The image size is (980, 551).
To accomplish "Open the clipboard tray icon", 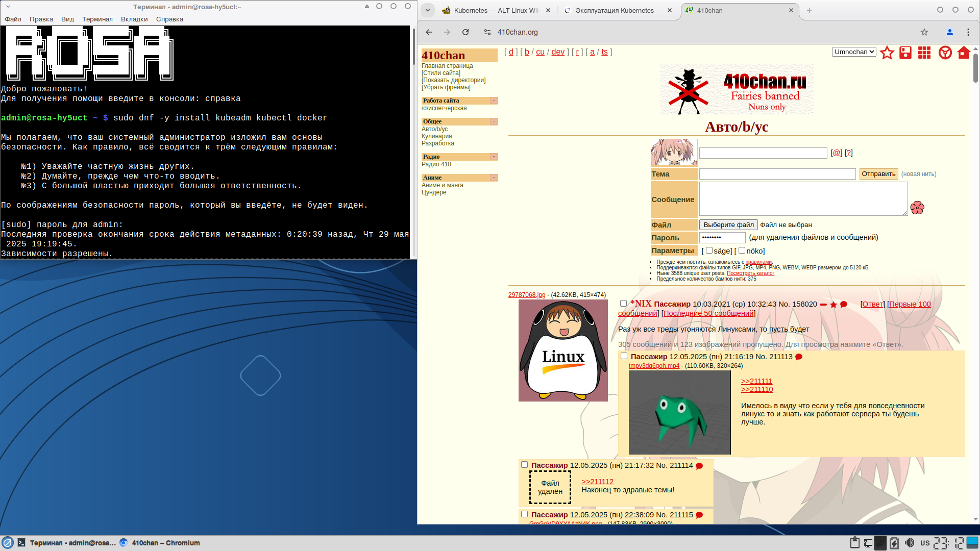I will [x=855, y=543].
